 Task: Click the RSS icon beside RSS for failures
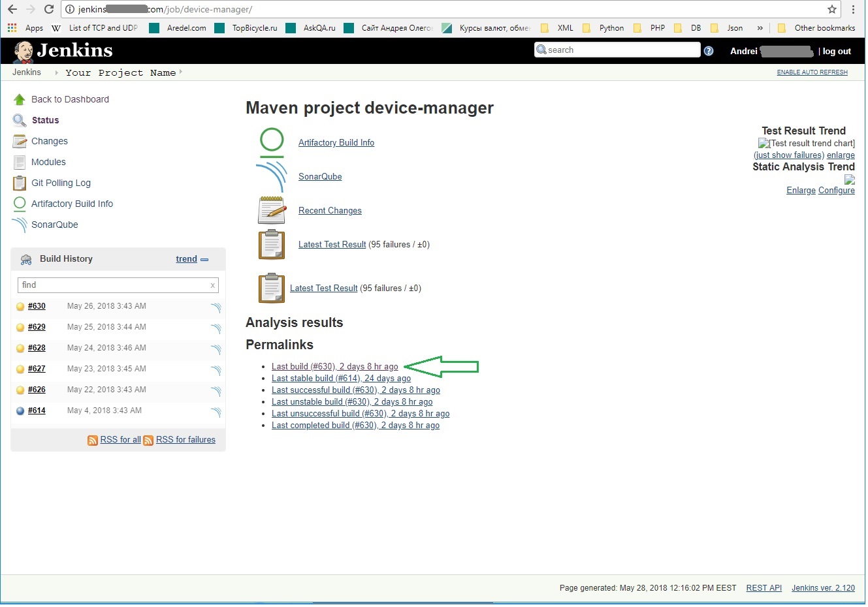coord(148,441)
